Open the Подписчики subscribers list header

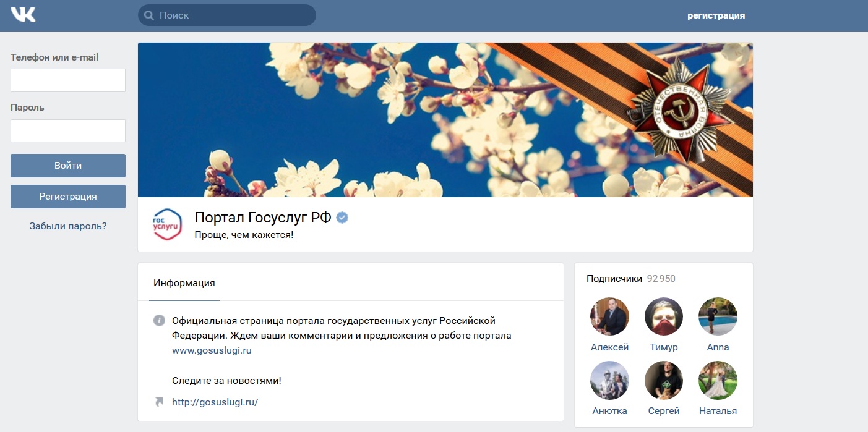pos(614,279)
